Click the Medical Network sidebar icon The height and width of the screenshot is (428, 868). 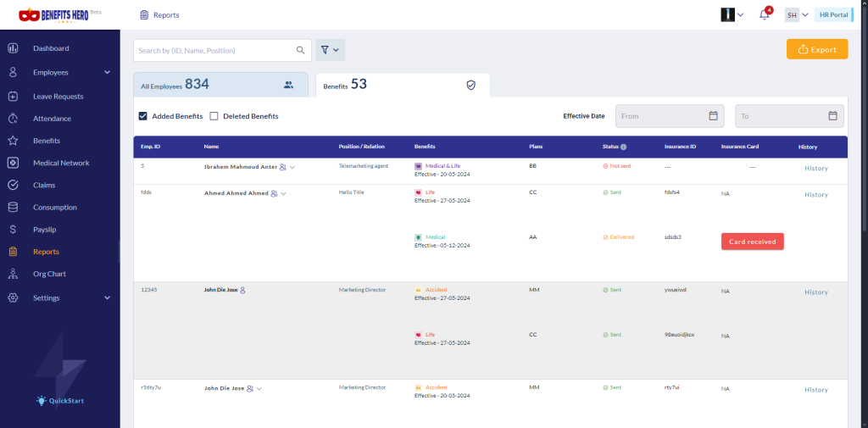[14, 163]
